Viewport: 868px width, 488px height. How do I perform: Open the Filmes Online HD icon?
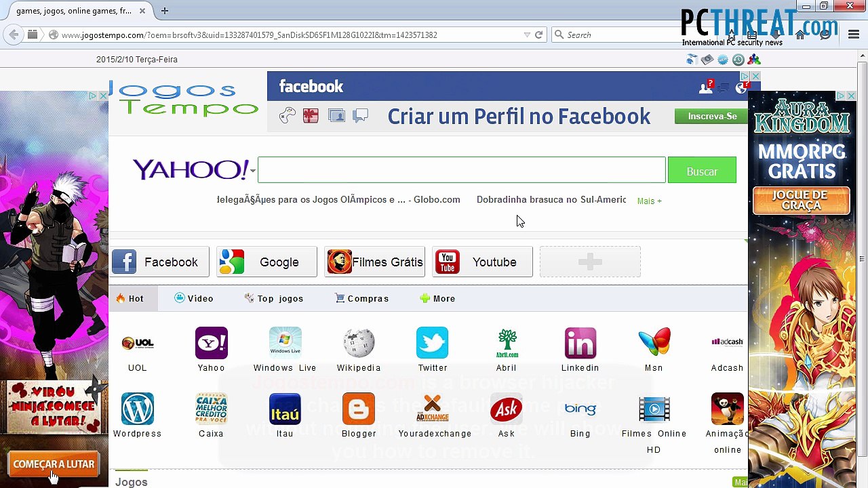point(654,409)
